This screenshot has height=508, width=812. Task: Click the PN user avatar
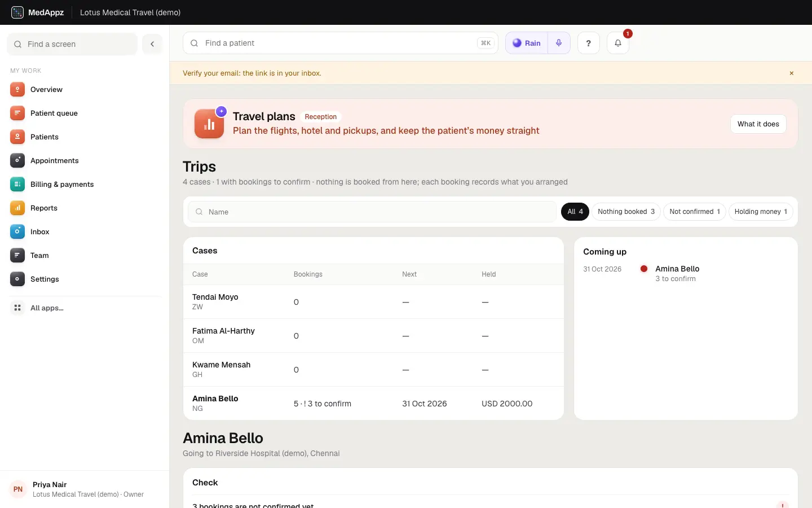[x=18, y=489]
